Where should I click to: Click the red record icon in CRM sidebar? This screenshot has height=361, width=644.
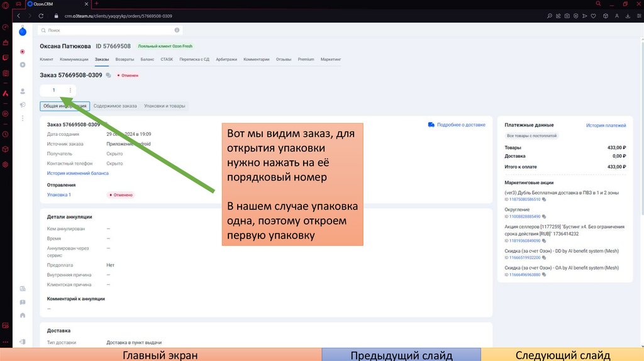click(x=23, y=52)
